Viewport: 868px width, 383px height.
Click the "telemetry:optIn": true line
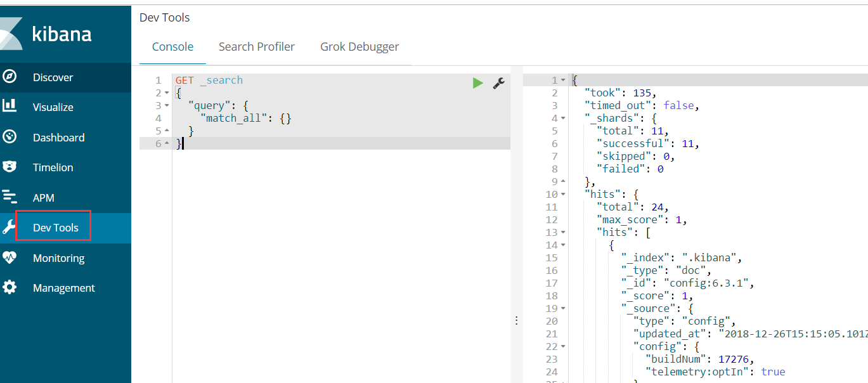point(715,372)
